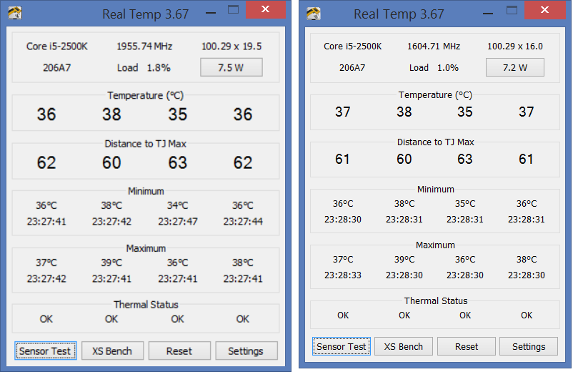The image size is (588, 377).
Task: Click Thermal Status heading in left window
Action: (146, 305)
